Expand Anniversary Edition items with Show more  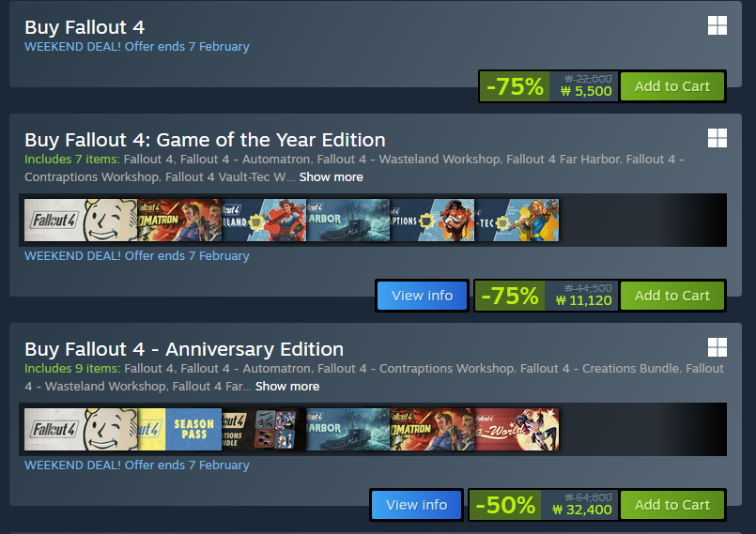(x=286, y=387)
